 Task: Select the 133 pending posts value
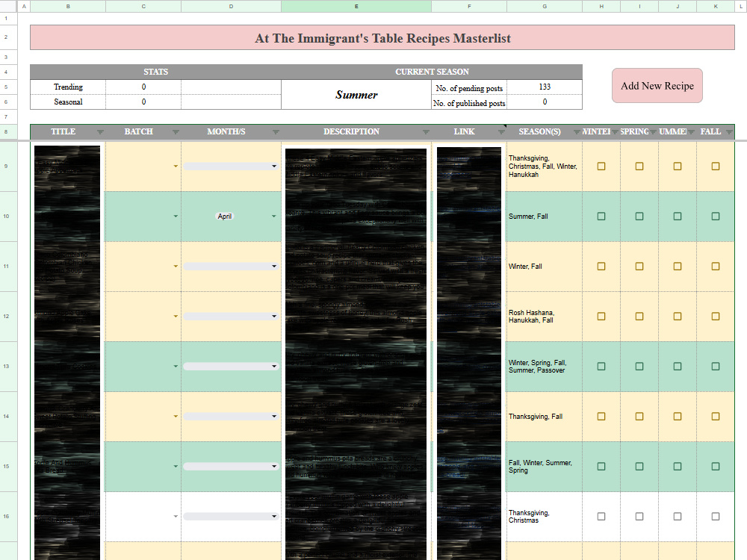(545, 87)
